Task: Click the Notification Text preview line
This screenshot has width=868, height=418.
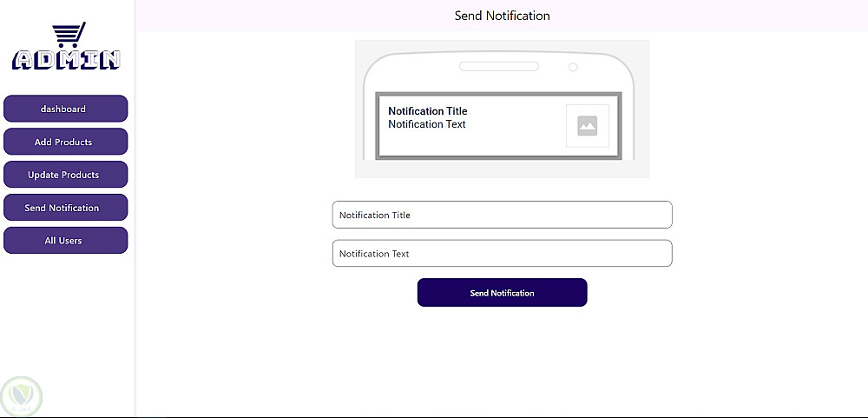Action: click(x=427, y=124)
